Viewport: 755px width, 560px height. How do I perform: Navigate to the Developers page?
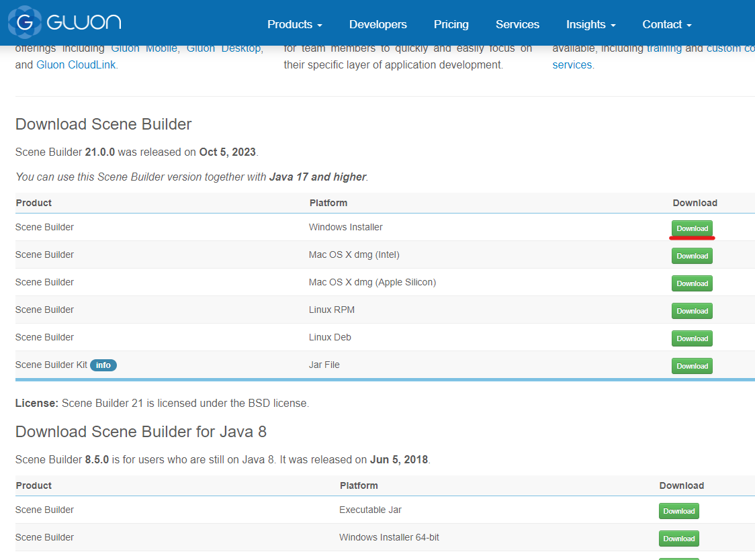click(377, 24)
